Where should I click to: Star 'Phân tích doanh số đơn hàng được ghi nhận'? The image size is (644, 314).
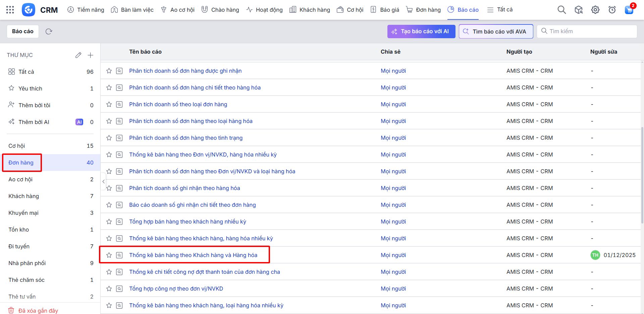109,71
